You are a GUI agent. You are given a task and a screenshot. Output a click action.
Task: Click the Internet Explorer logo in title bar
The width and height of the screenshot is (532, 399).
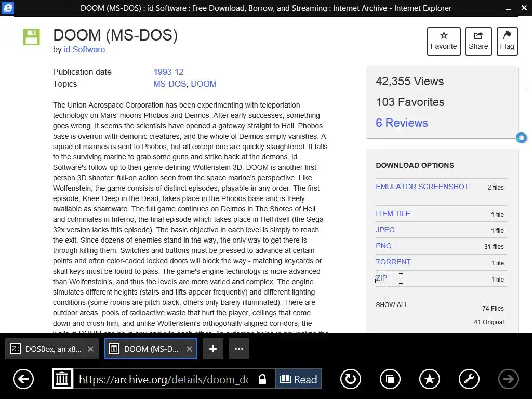(7, 7)
